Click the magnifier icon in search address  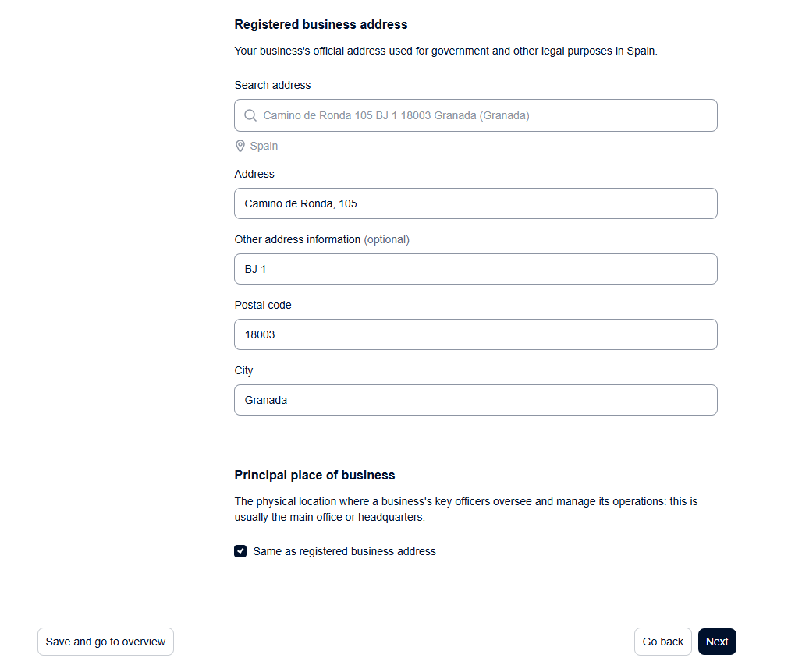point(250,115)
